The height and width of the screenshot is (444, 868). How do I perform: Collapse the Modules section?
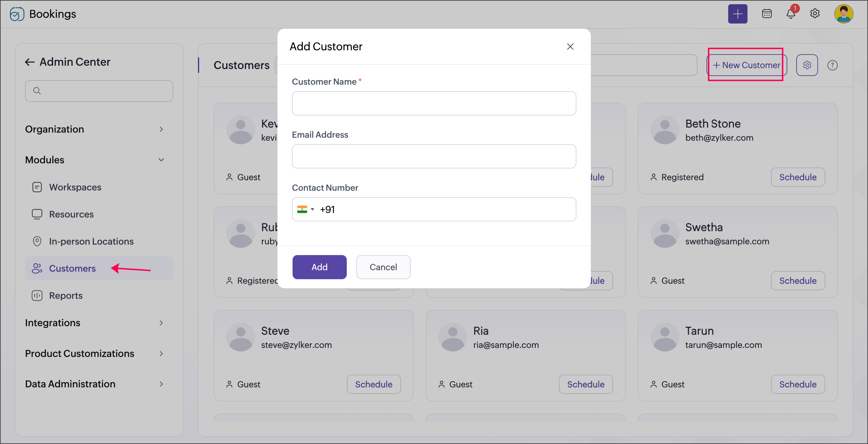[161, 160]
